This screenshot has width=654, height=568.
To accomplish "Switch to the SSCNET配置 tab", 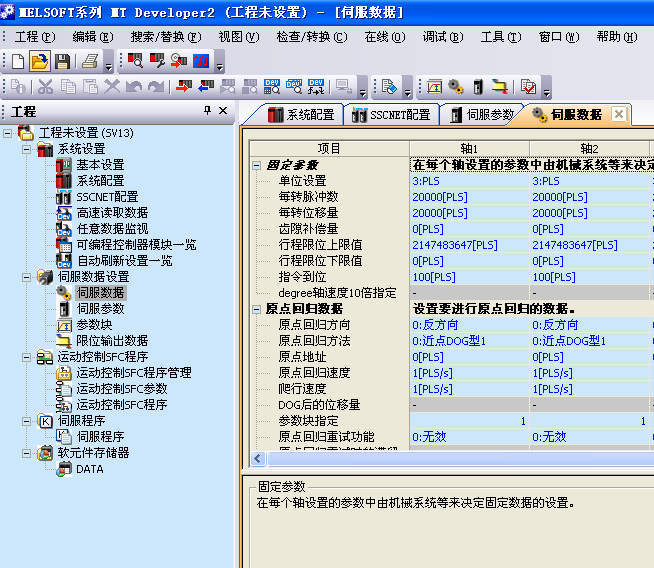I will [x=391, y=115].
